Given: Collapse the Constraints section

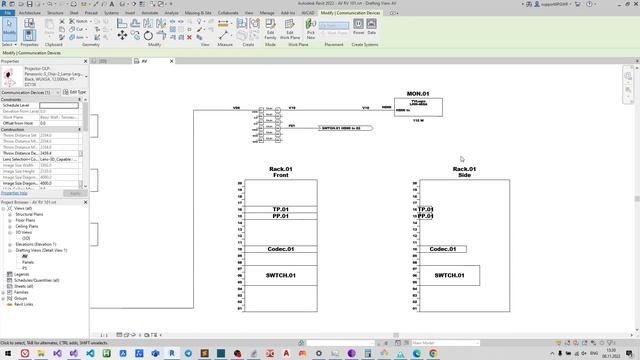Looking at the screenshot, I should tap(80, 100).
